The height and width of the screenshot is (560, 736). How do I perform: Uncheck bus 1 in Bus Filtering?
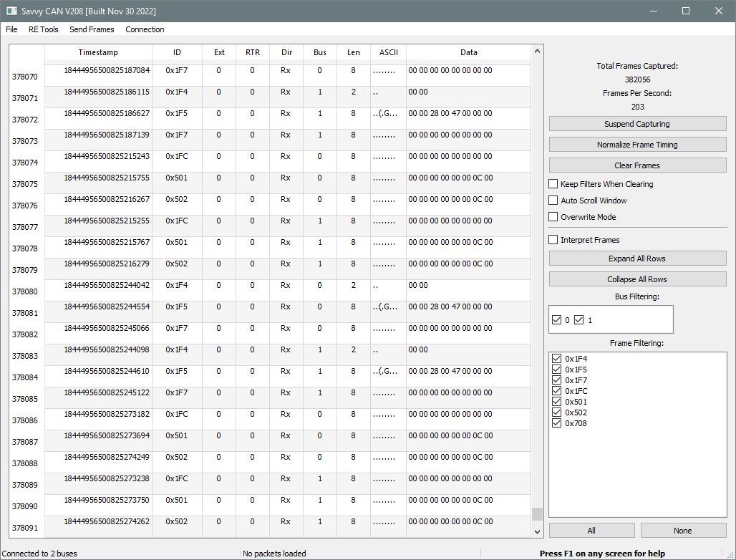click(578, 320)
